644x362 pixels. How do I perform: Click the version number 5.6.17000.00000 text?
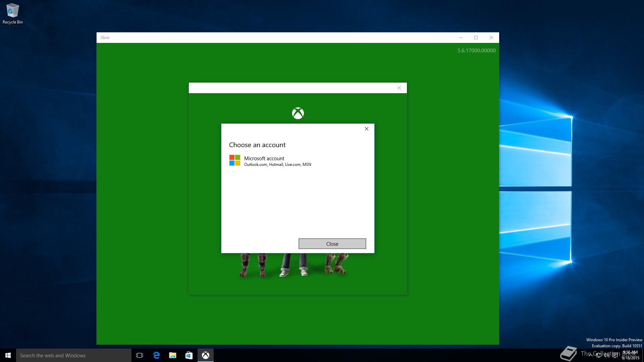click(x=476, y=51)
